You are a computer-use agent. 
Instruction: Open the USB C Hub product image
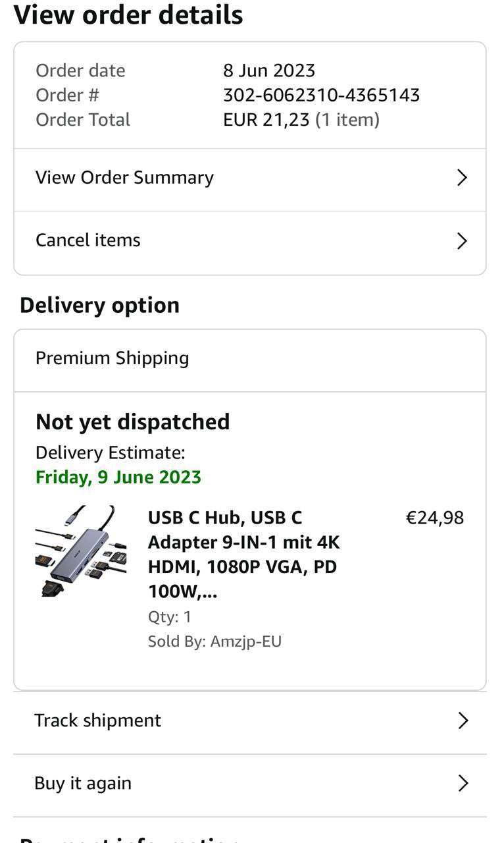(81, 551)
